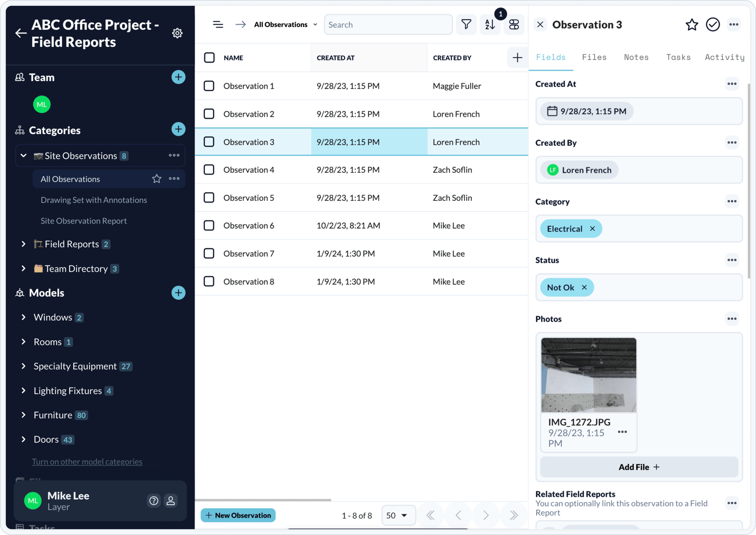Add a new Team member with plus icon
The width and height of the screenshot is (756, 535).
(x=178, y=77)
